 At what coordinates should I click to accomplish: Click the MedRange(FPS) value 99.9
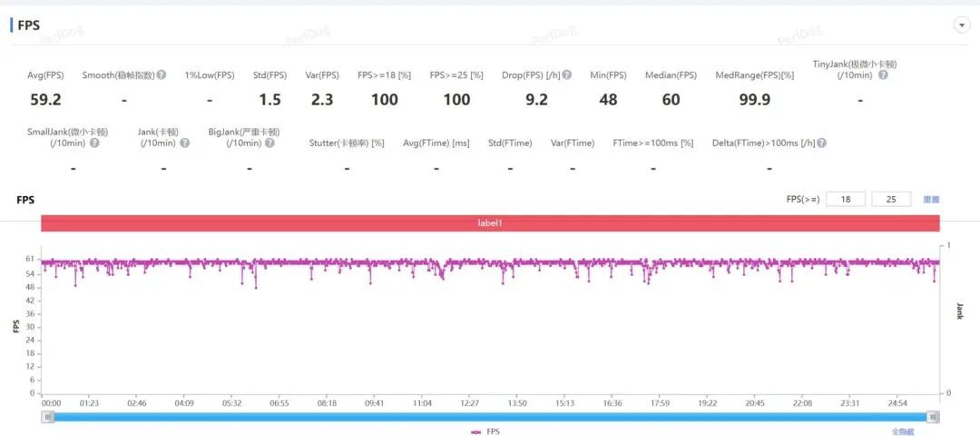754,100
